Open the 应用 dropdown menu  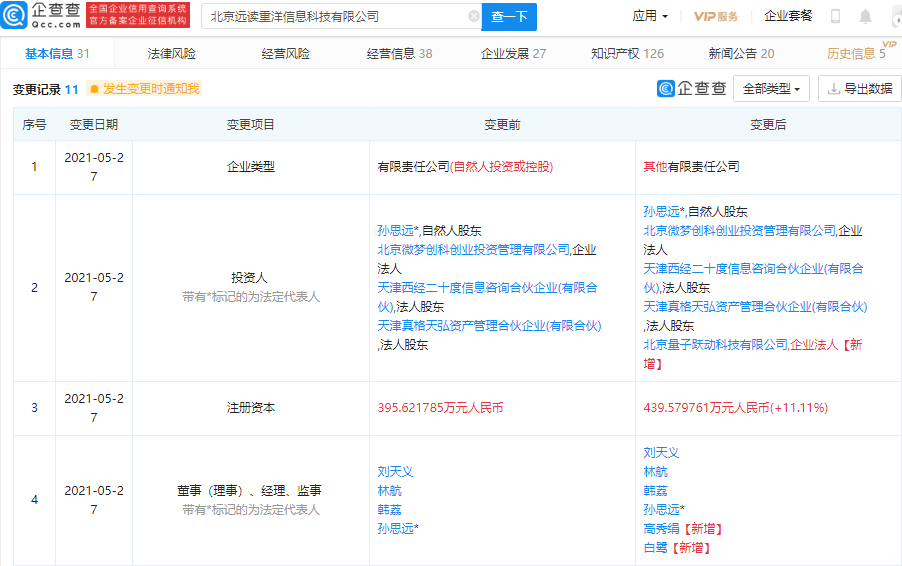(650, 16)
